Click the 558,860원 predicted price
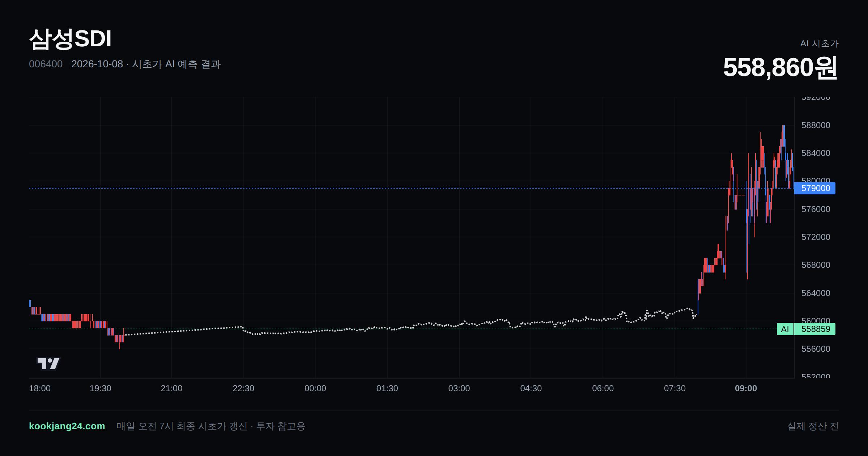The image size is (868, 456). click(x=780, y=68)
